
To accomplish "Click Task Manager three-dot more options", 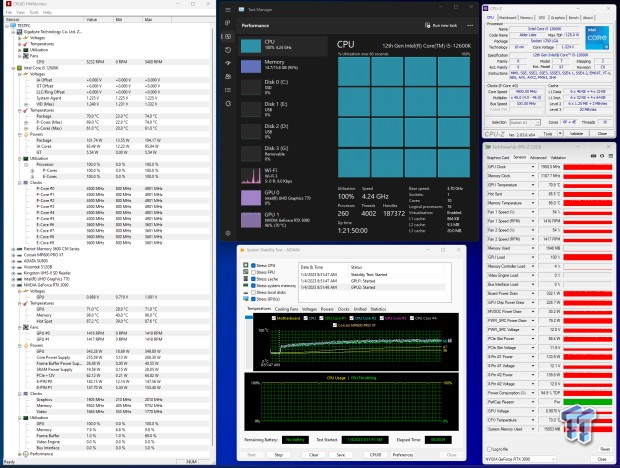I will click(x=470, y=25).
